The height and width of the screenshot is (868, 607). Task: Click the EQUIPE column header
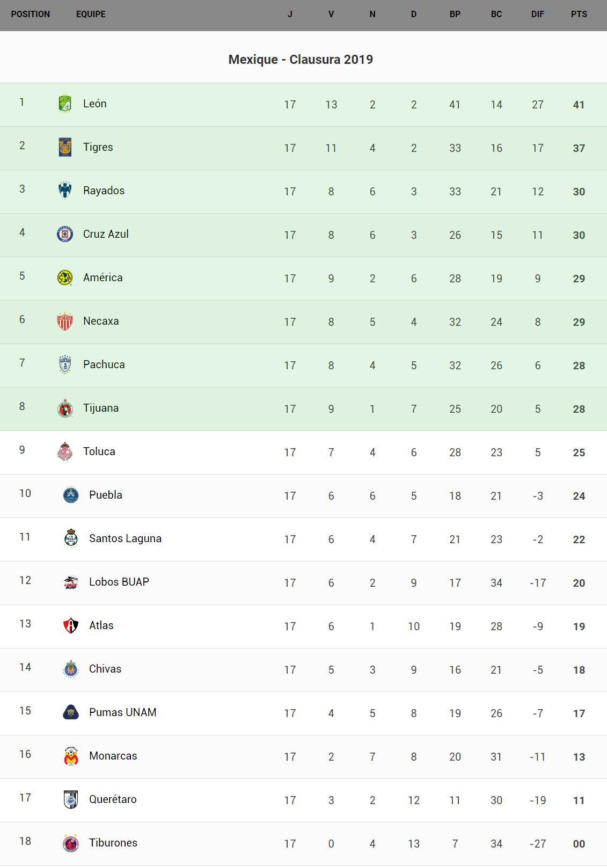(x=91, y=14)
